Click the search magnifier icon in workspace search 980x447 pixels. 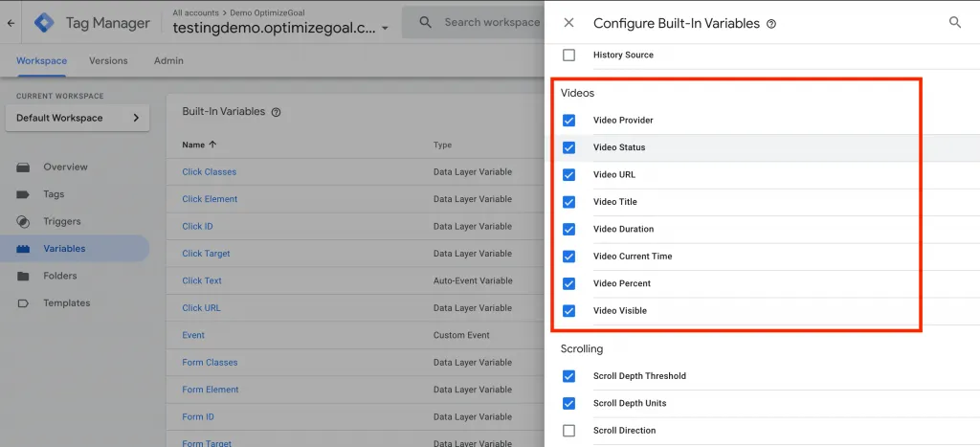[x=426, y=23]
